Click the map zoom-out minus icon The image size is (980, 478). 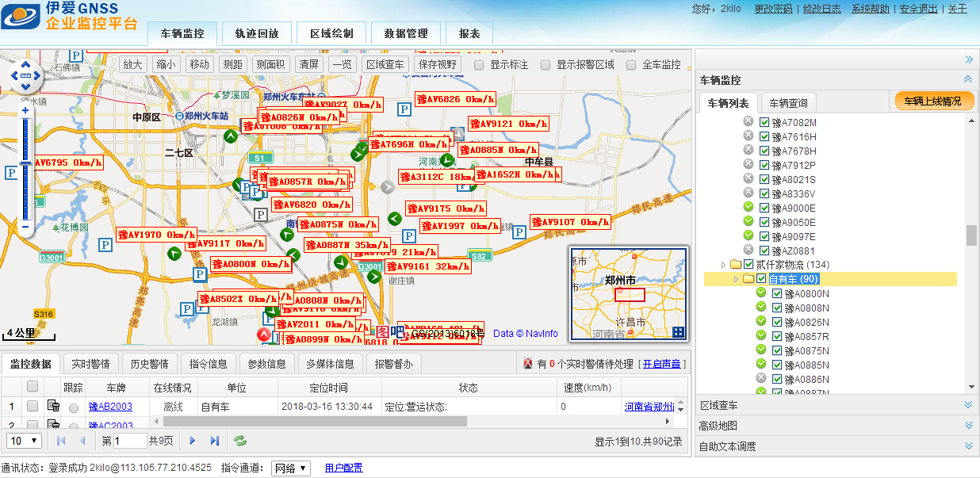(25, 228)
